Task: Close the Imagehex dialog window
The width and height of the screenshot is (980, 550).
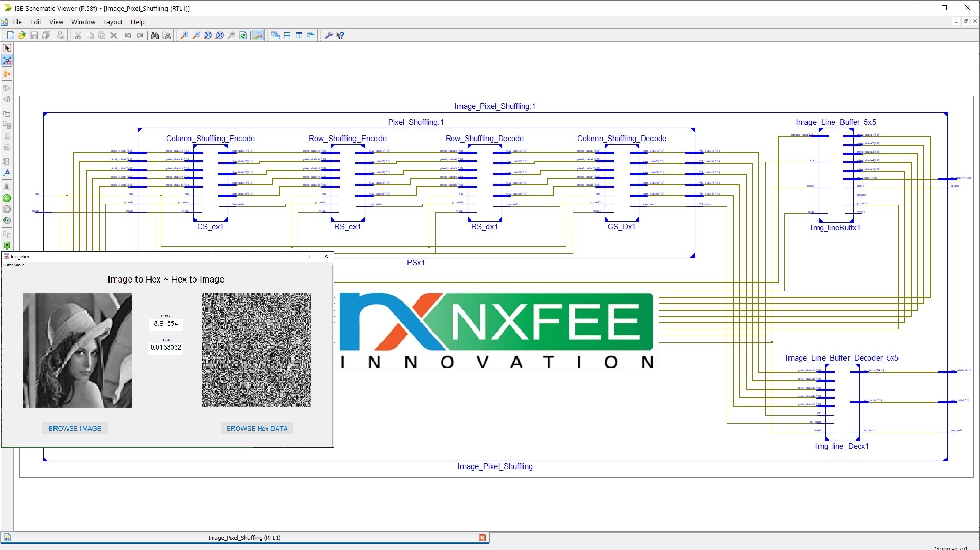Action: [326, 256]
